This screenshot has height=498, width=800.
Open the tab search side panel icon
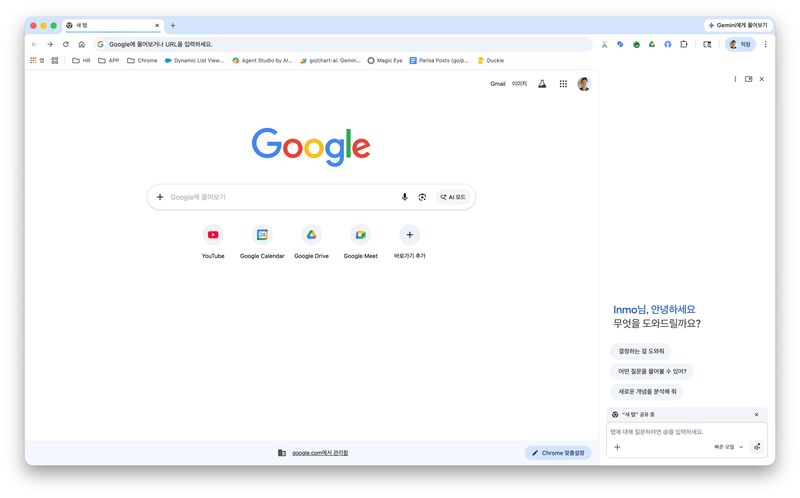coord(707,44)
